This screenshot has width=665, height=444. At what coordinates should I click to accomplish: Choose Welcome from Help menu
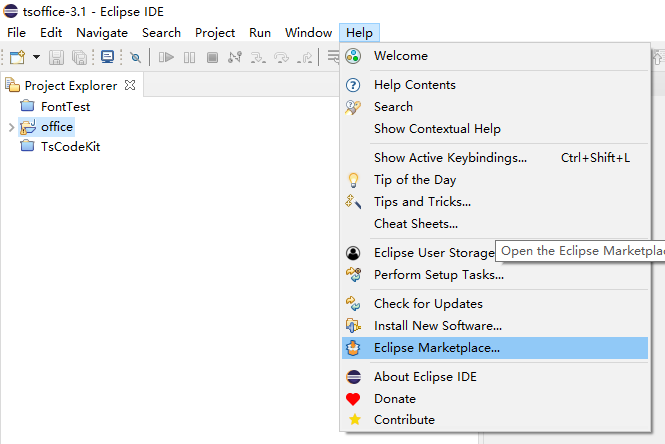pyautogui.click(x=495, y=56)
